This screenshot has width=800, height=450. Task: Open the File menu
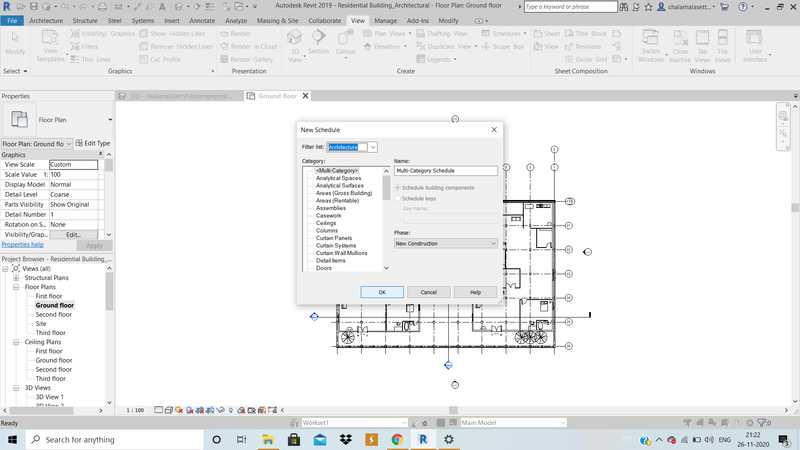12,21
